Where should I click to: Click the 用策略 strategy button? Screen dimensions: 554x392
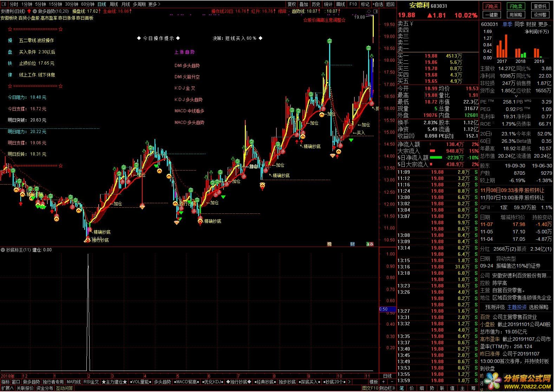point(516,15)
